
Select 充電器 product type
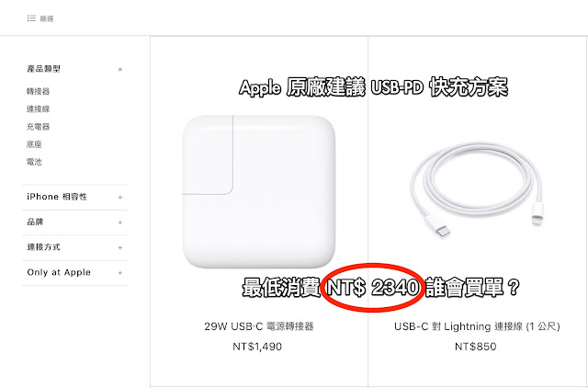click(x=38, y=127)
